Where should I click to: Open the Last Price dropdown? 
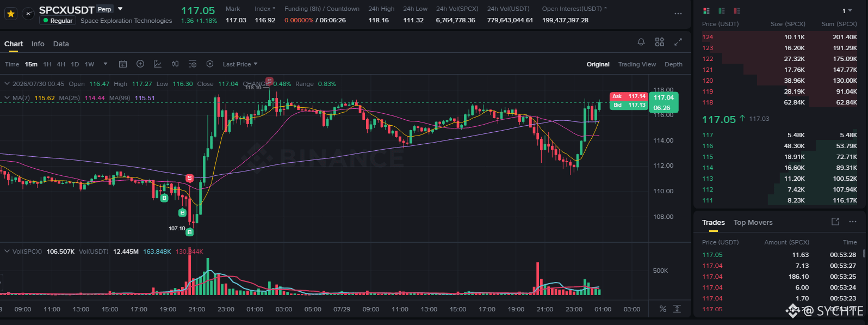240,64
